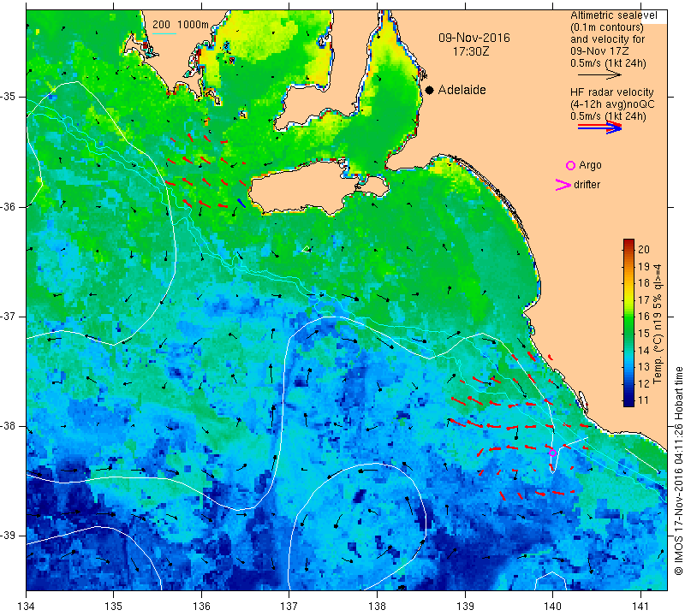Click the longitude label 141

pos(640,607)
